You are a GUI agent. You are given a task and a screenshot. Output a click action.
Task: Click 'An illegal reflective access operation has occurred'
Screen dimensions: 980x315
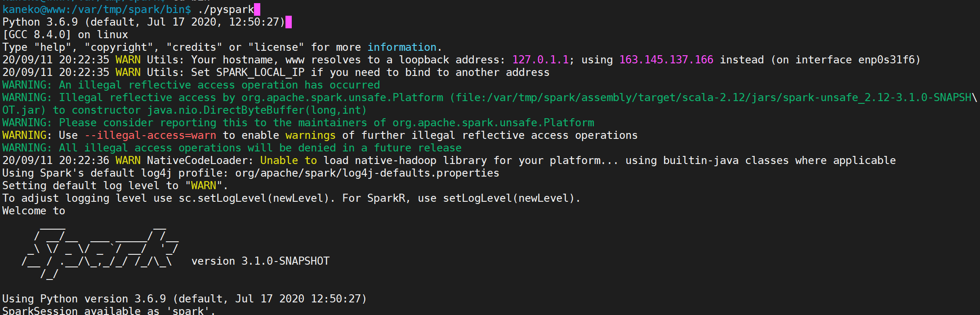[x=219, y=85]
